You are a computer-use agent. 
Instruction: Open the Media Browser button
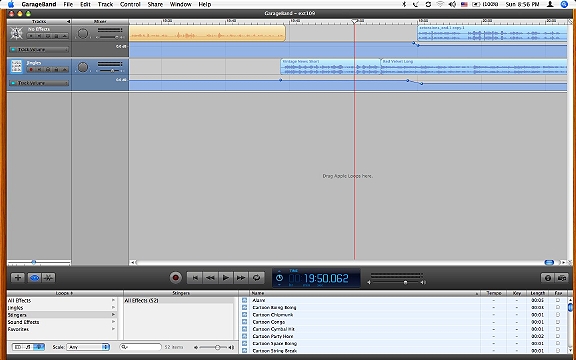tap(562, 278)
